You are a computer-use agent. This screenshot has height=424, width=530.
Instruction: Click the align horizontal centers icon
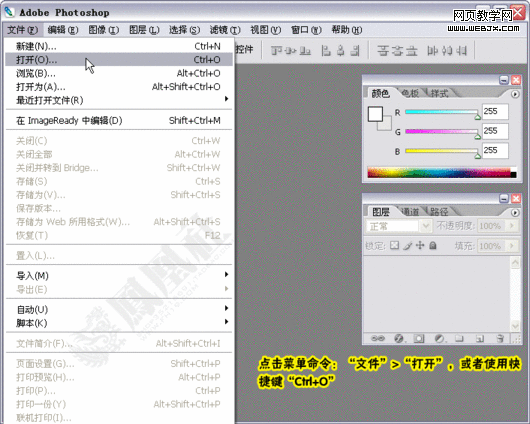point(341,51)
